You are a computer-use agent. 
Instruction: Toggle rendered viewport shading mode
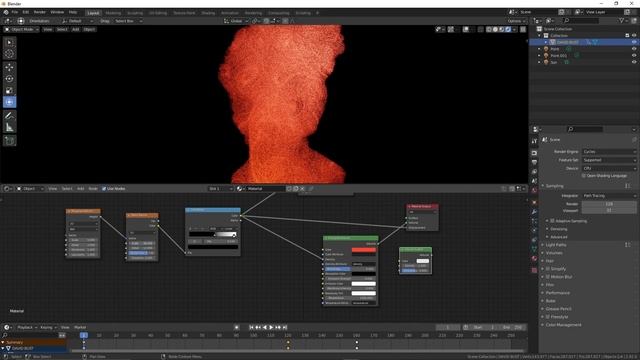click(508, 29)
